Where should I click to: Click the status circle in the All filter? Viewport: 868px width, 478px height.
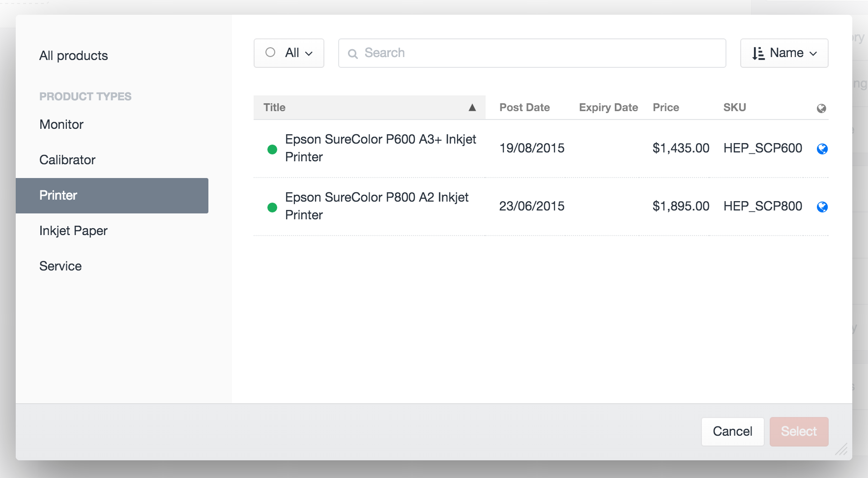pyautogui.click(x=269, y=52)
